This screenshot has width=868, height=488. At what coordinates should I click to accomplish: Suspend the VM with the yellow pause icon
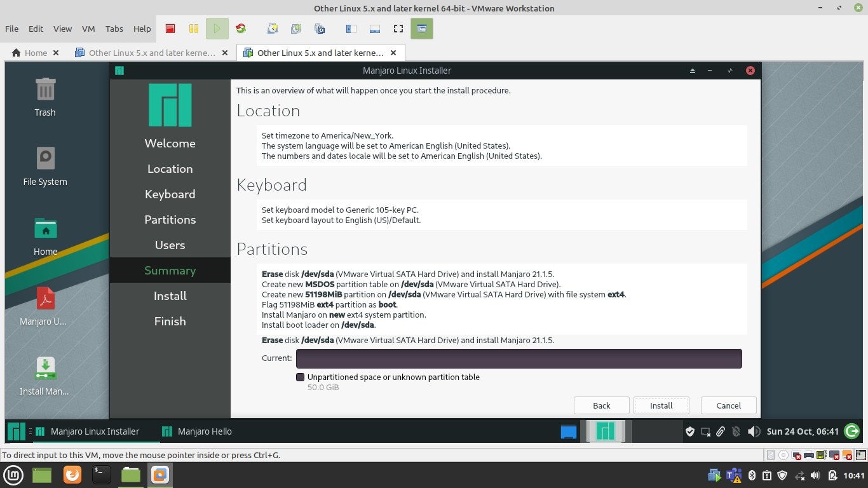tap(194, 29)
